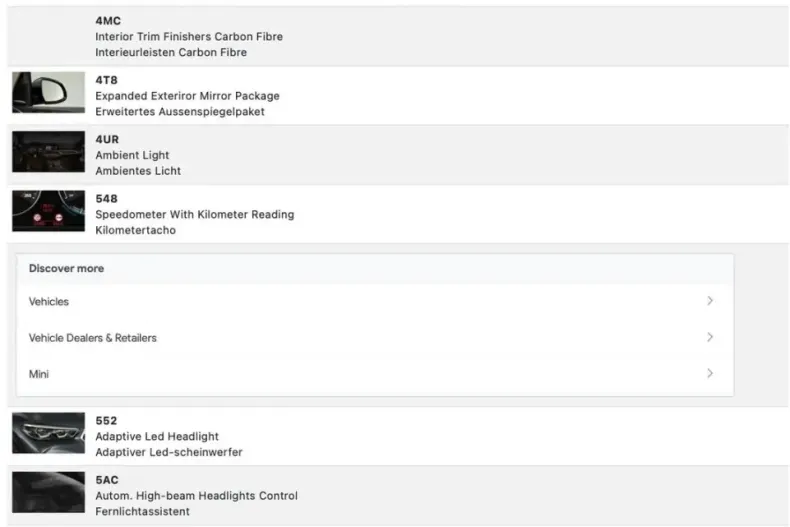Click the thumbnail beside option 5AC
This screenshot has height=527, width=790.
(x=48, y=492)
